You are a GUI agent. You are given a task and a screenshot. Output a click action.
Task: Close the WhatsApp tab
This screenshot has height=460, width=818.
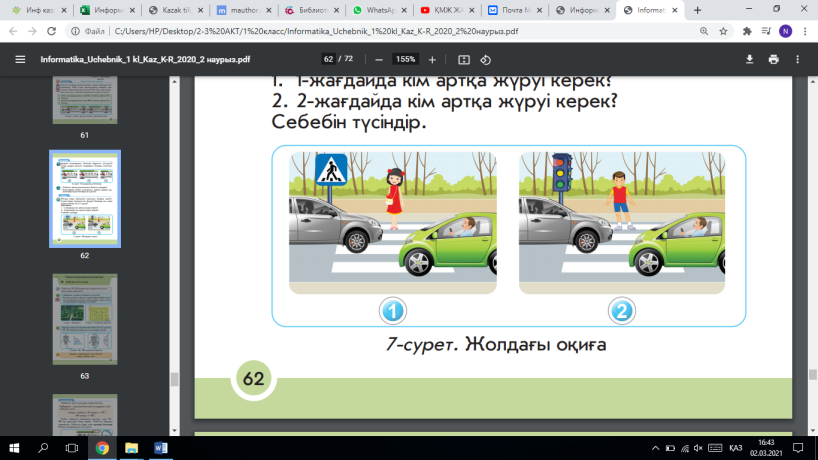click(x=404, y=10)
